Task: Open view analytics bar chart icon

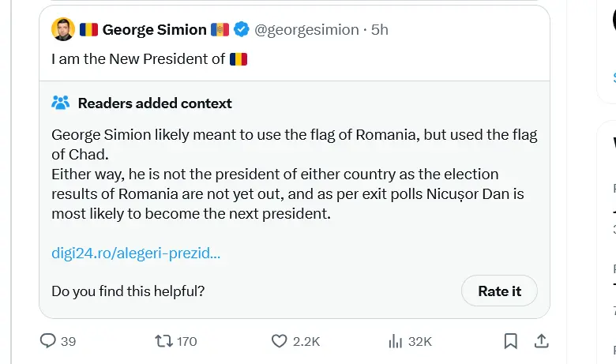Action: coord(396,341)
